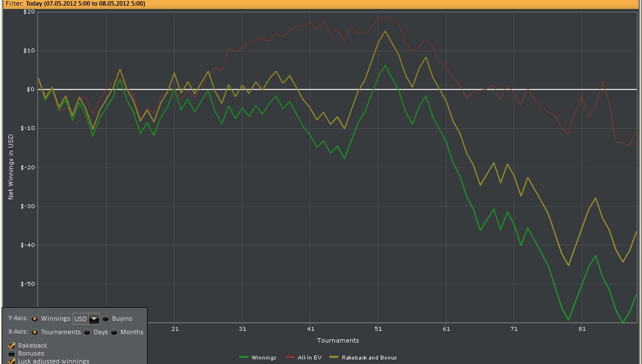Click the yellow Rakeback and Bonus swatch
The width and height of the screenshot is (642, 364).
coord(333,357)
